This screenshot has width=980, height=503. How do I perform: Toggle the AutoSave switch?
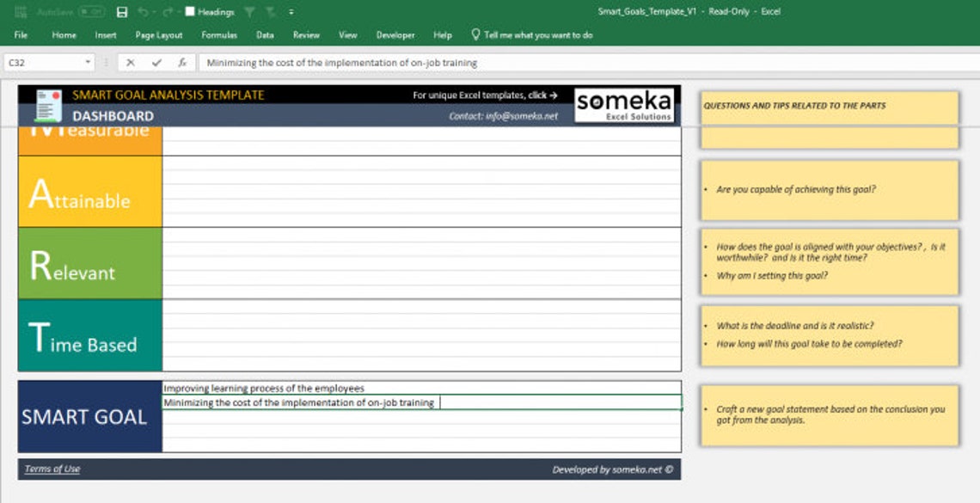click(93, 12)
